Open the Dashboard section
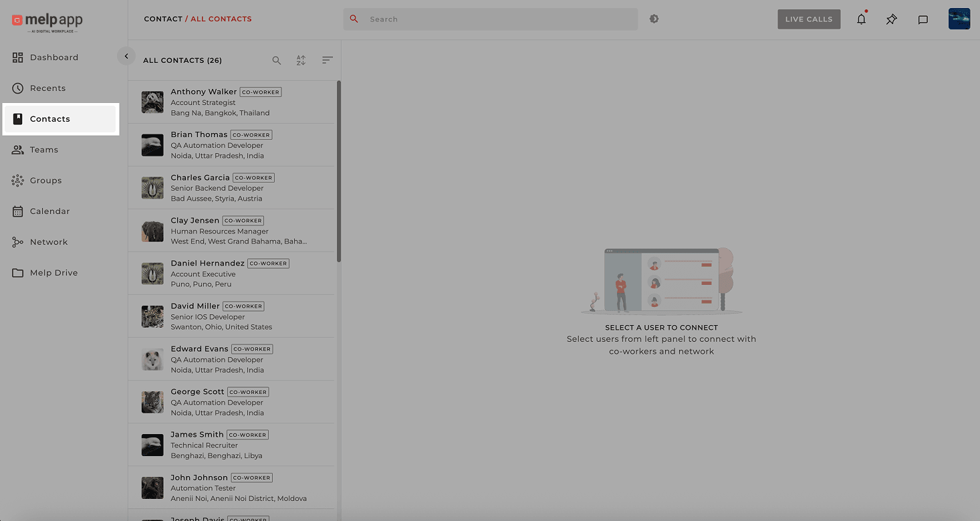This screenshot has height=521, width=980. (54, 57)
